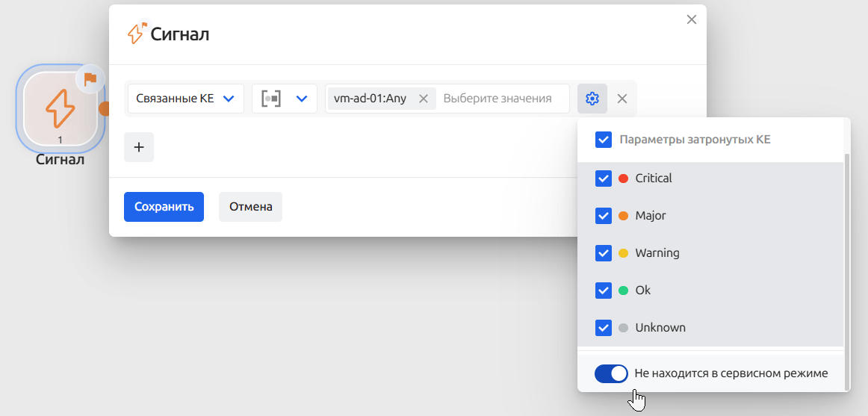868x416 pixels.
Task: Uncheck the Warning severity checkbox
Action: pyautogui.click(x=604, y=253)
